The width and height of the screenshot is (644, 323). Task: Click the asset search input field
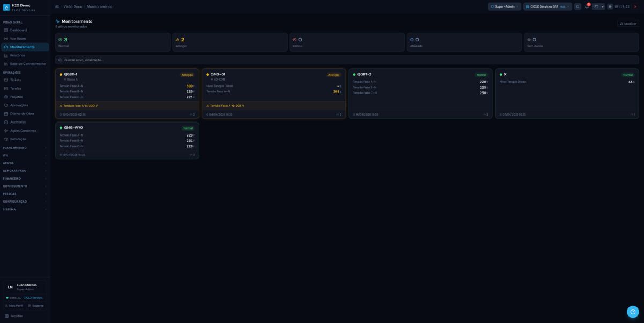pos(347,60)
